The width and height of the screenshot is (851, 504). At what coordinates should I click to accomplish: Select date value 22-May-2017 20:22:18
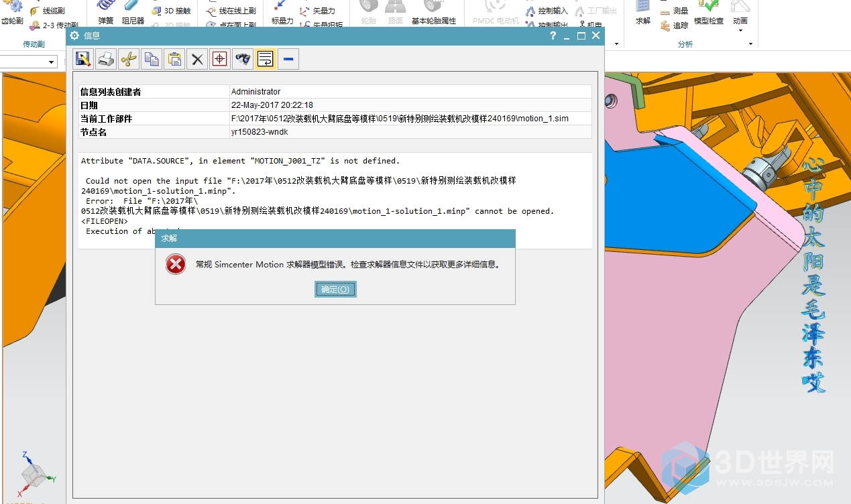click(x=272, y=105)
